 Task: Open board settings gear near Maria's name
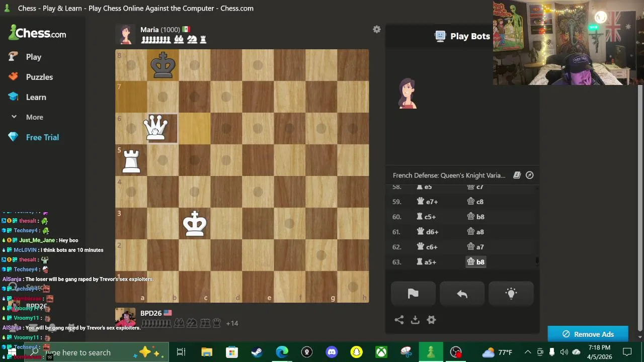click(376, 30)
